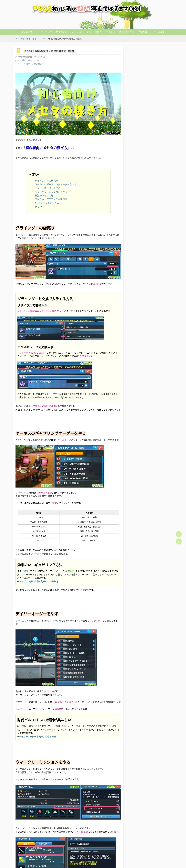Select the リリーパチョッキ table cell

coord(39,527)
